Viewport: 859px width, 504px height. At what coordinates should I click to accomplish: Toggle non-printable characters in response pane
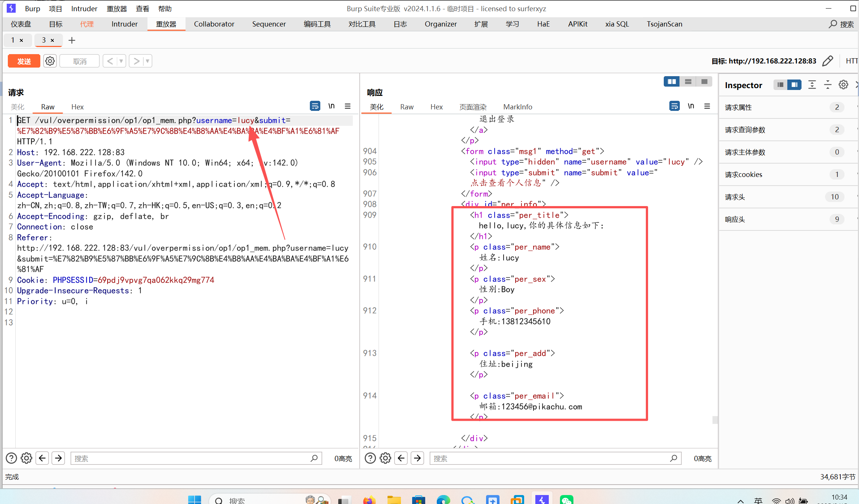[x=691, y=106]
